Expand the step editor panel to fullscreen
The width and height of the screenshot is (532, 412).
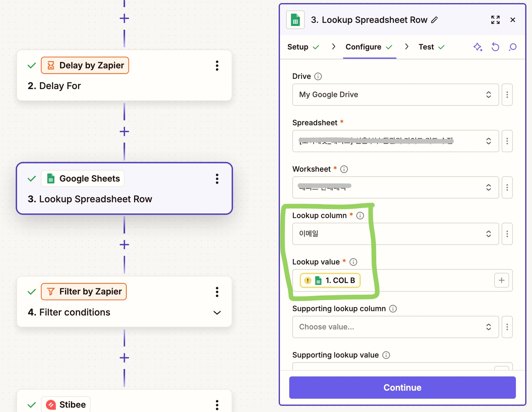[495, 20]
